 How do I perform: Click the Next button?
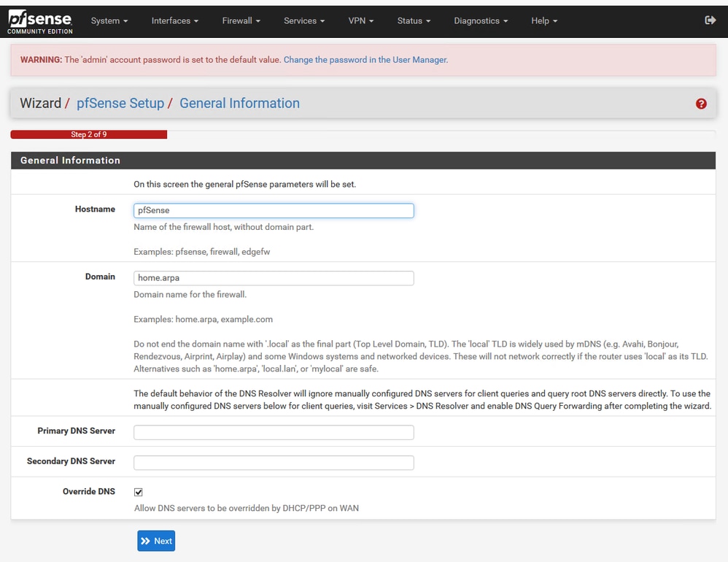point(156,541)
